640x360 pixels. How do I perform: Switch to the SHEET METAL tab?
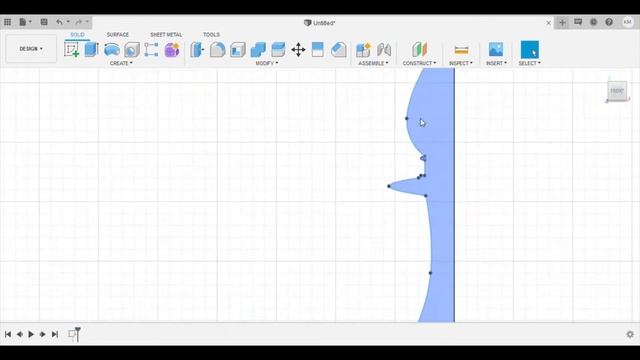166,35
